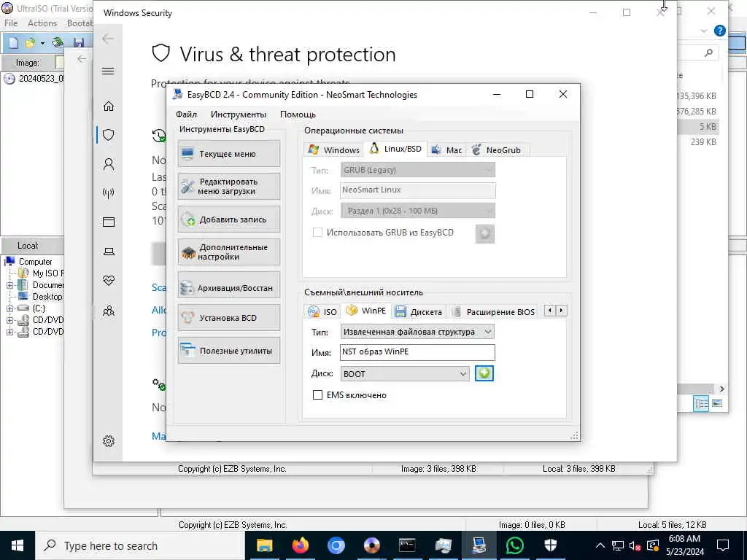Open Полезные утилиты in EasyBCD
The width and height of the screenshot is (747, 560).
pos(228,351)
